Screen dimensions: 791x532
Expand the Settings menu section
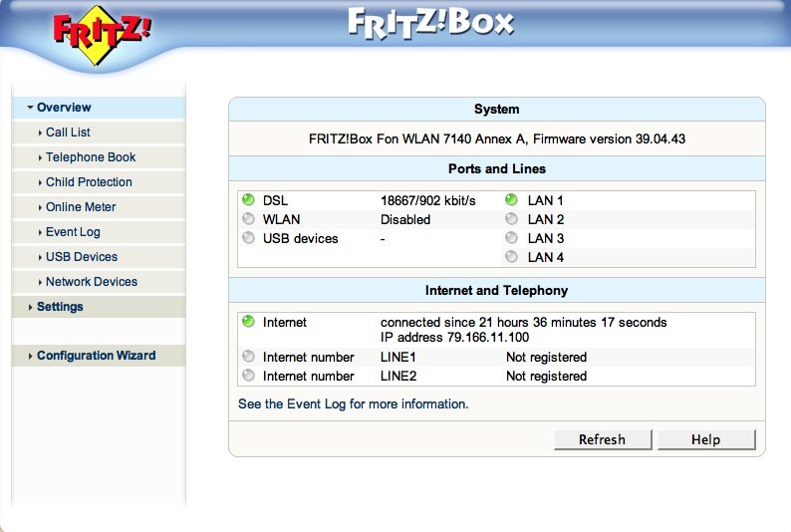click(x=59, y=307)
